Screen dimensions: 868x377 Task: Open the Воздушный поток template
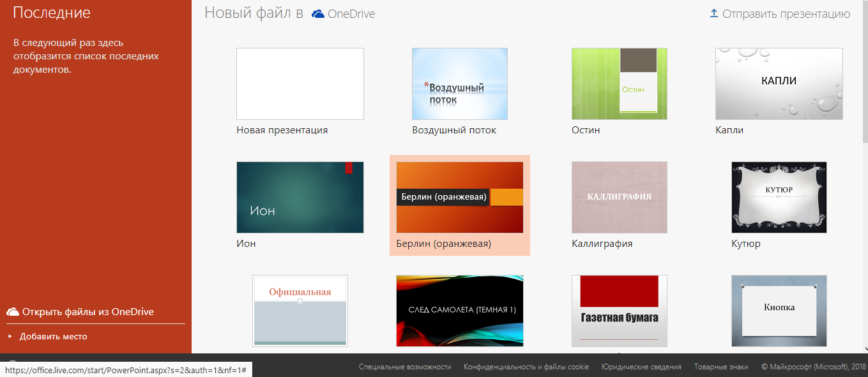click(x=459, y=84)
